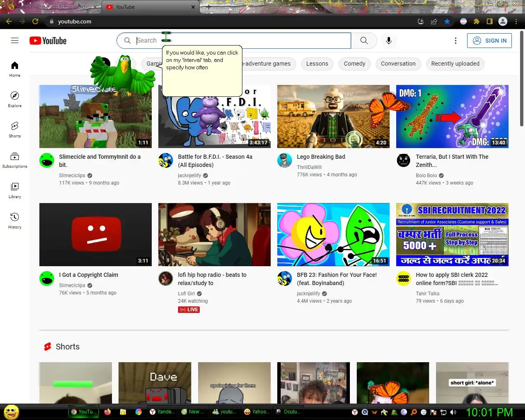Click the Firefox icon on the taskbar
This screenshot has width=525, height=420.
tap(107, 412)
